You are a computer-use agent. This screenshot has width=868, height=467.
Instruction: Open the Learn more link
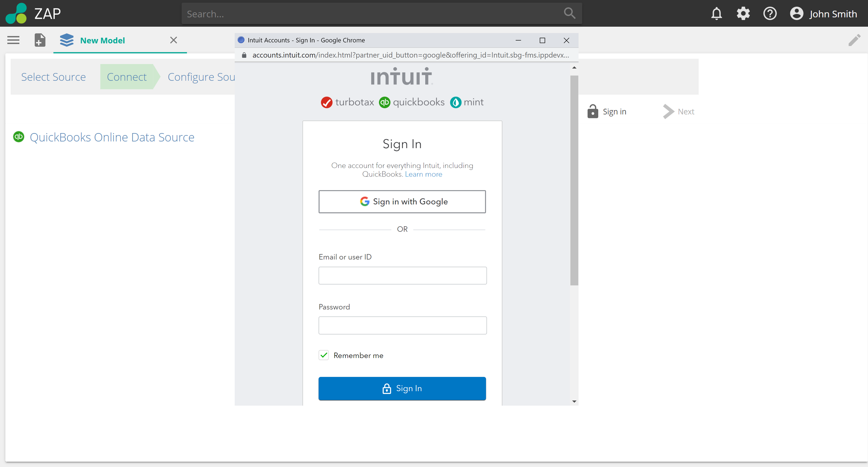pyautogui.click(x=423, y=174)
